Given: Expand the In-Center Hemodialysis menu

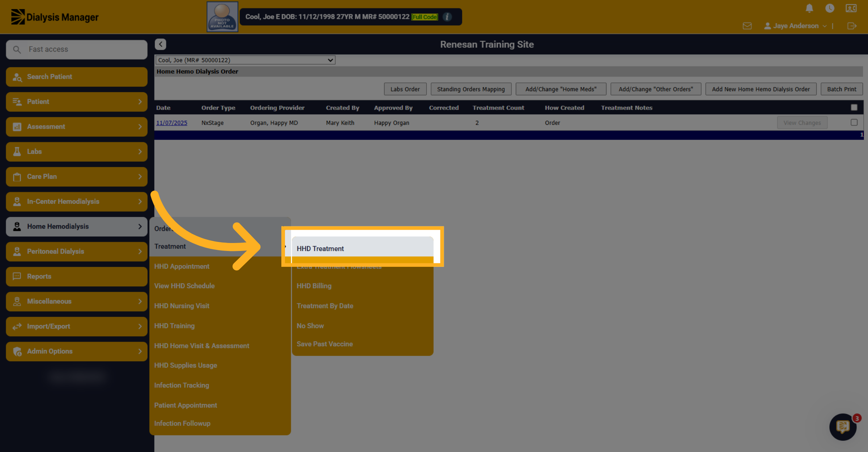Looking at the screenshot, I should pyautogui.click(x=77, y=201).
